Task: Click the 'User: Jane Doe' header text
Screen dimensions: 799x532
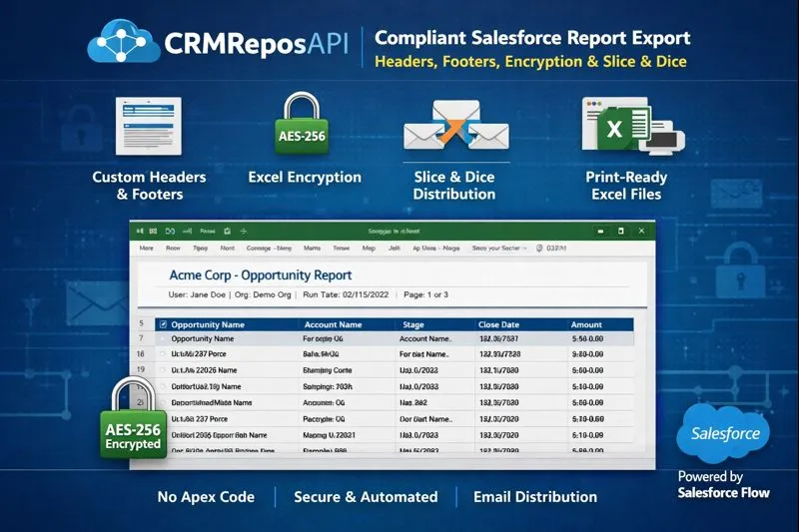Action: [197, 294]
